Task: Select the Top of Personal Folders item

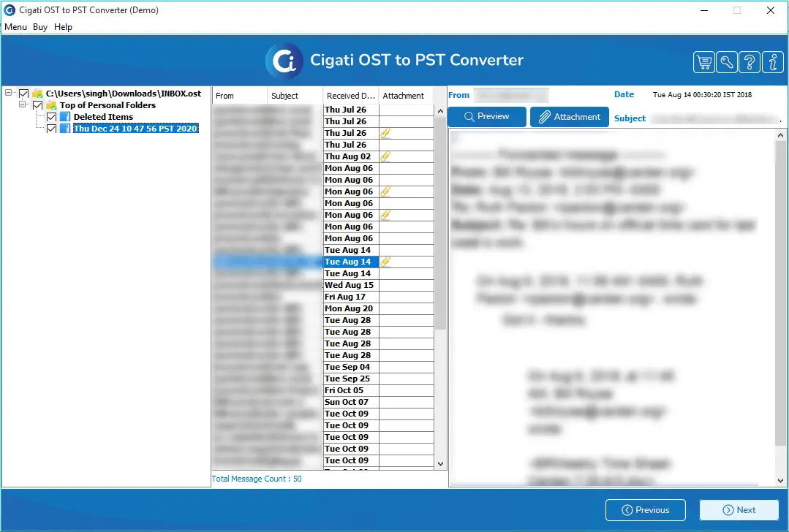Action: pos(107,105)
